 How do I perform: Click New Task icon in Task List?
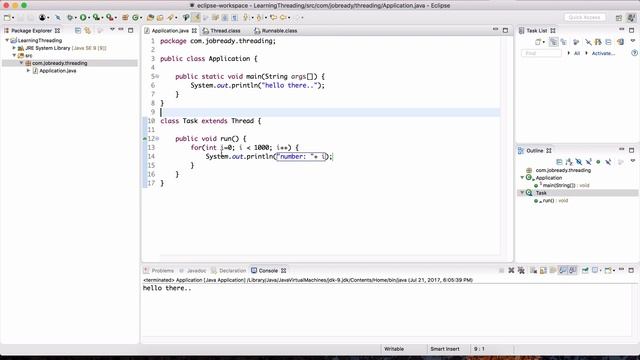coord(538,42)
